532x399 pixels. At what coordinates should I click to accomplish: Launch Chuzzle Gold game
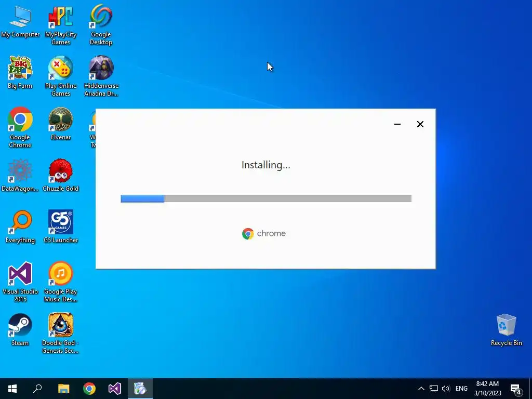click(61, 176)
